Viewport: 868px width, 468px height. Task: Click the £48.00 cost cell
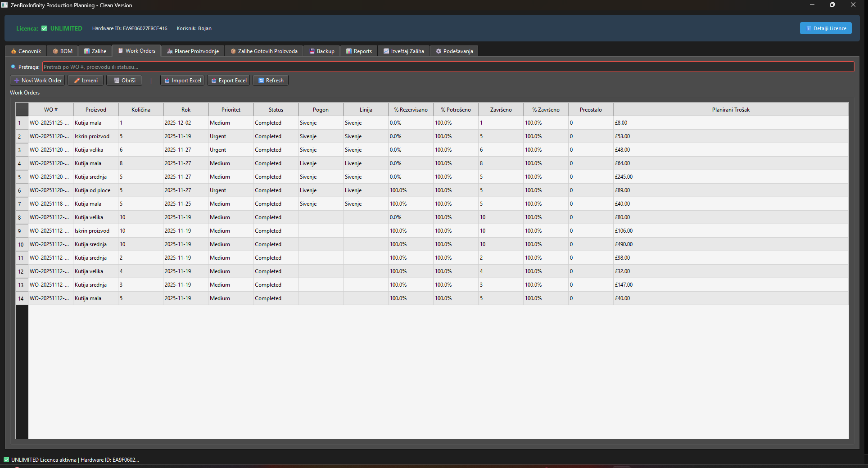point(731,150)
